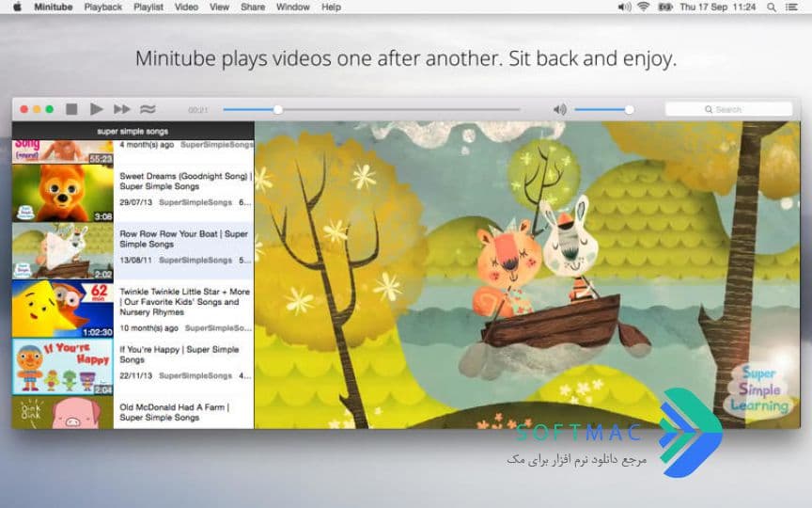The height and width of the screenshot is (508, 812).
Task: Click the system volume icon in the menu bar
Action: coord(624,8)
